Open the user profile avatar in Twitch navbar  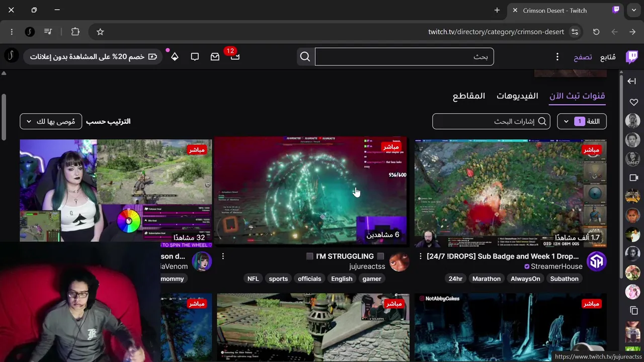pyautogui.click(x=11, y=56)
